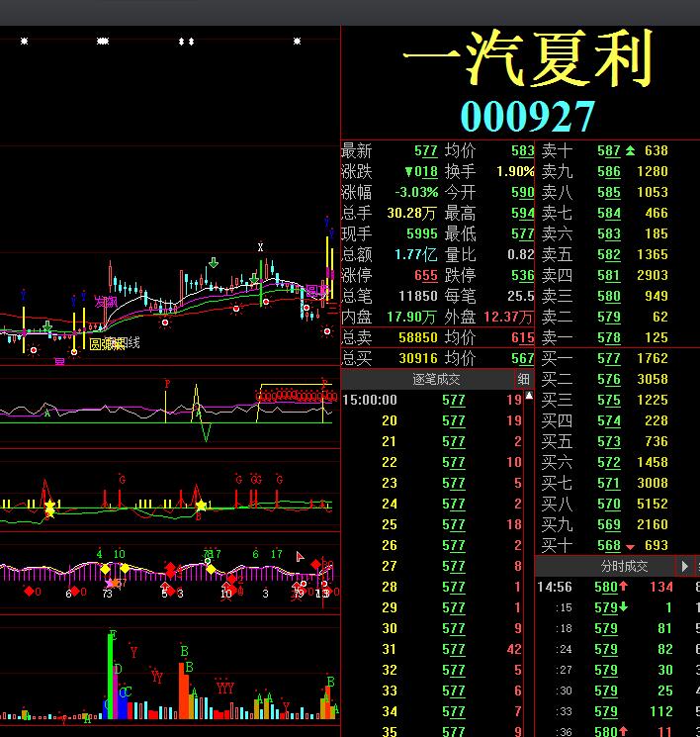Click the tick row 22 with volume 10

[x=433, y=463]
